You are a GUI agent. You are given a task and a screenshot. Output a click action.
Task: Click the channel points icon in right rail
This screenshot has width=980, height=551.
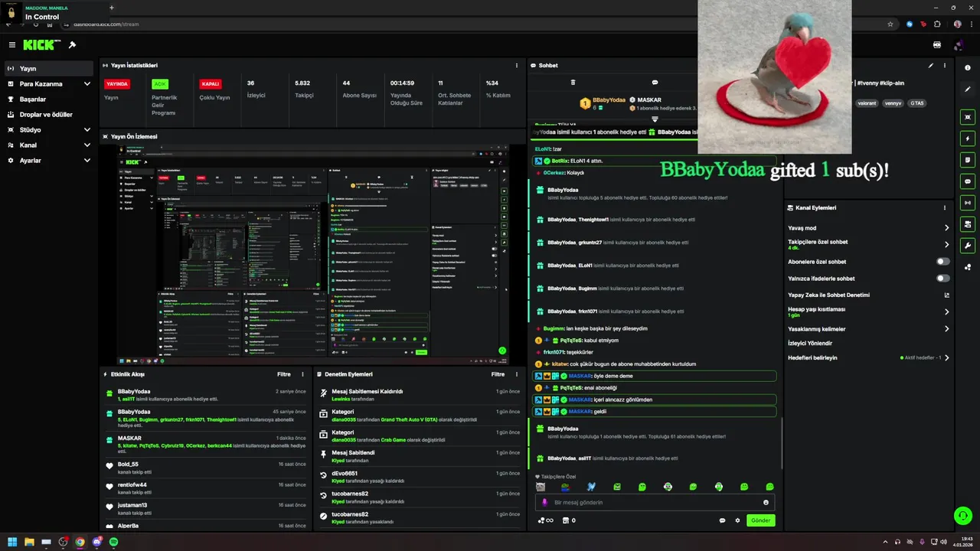click(x=968, y=267)
